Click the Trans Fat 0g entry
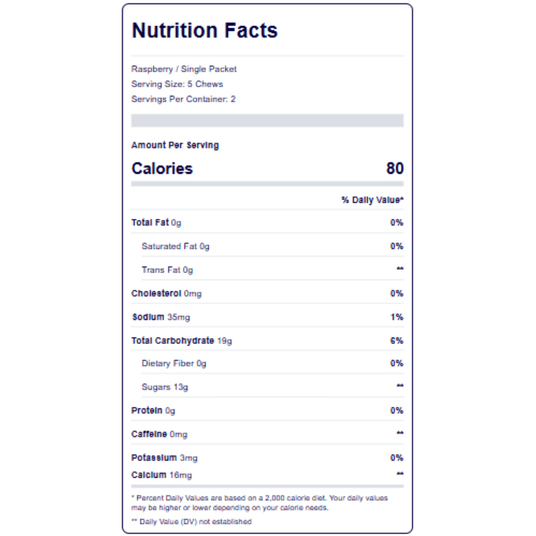The height and width of the screenshot is (536, 536). tap(167, 270)
